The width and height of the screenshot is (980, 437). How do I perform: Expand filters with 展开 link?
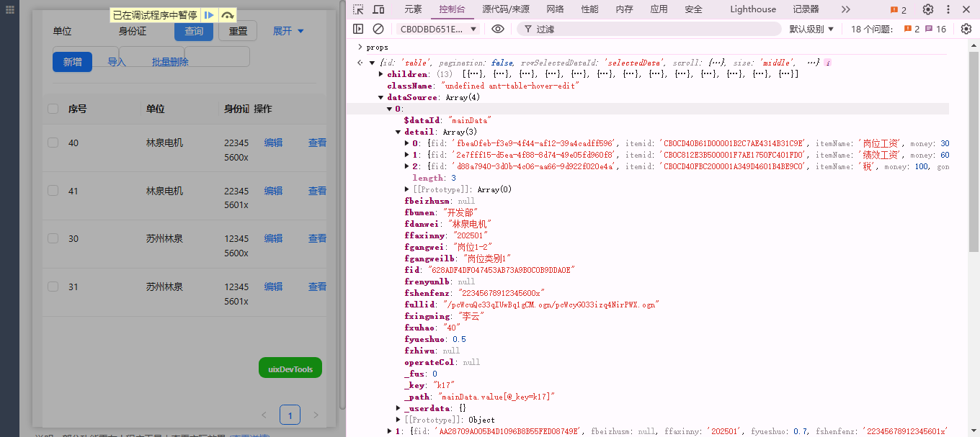[x=288, y=31]
